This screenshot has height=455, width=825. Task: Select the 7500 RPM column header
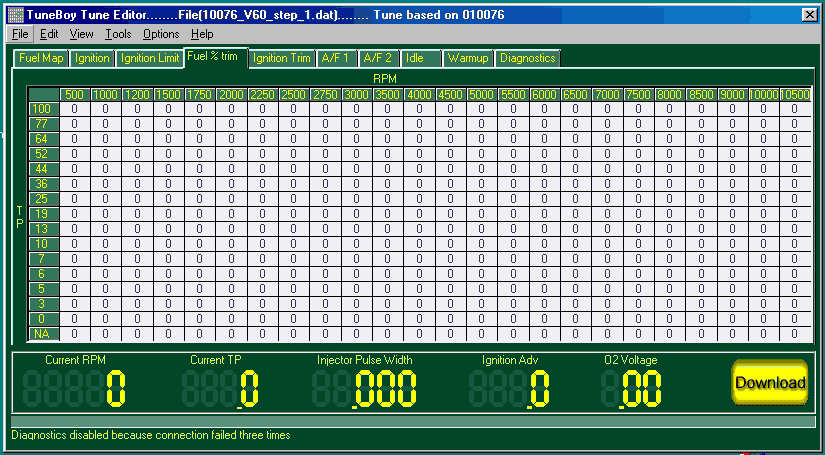coord(638,95)
